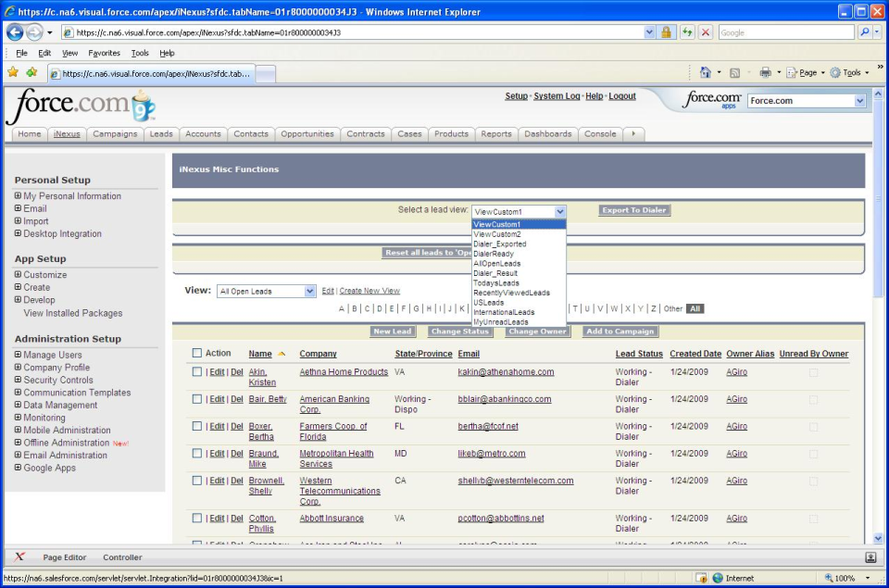Open kakin@athenahome.com email link

[506, 371]
